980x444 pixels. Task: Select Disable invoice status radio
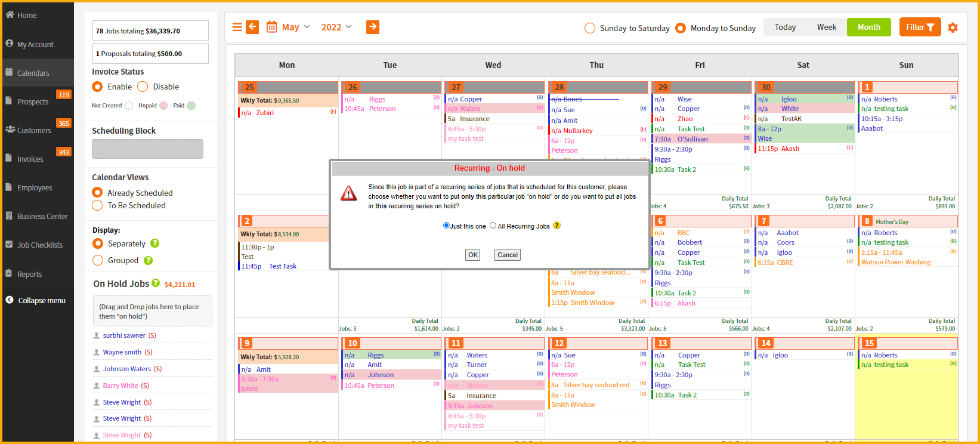pyautogui.click(x=143, y=87)
